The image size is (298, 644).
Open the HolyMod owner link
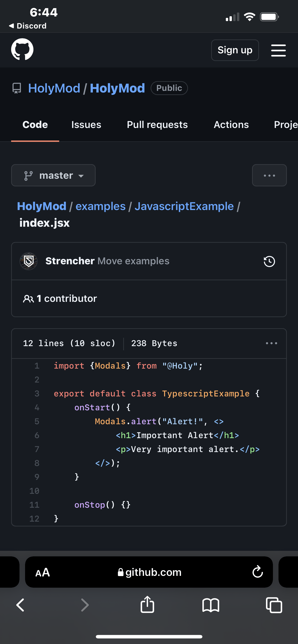pos(54,88)
